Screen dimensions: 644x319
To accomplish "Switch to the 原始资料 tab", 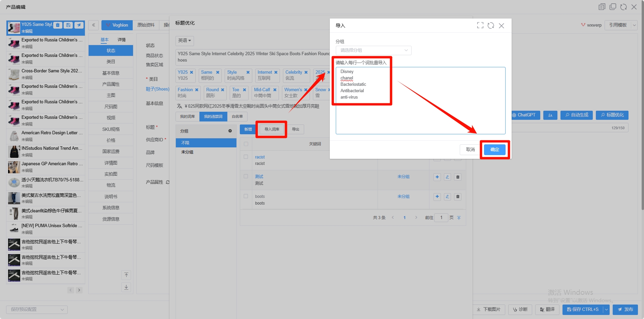I will click(x=146, y=25).
